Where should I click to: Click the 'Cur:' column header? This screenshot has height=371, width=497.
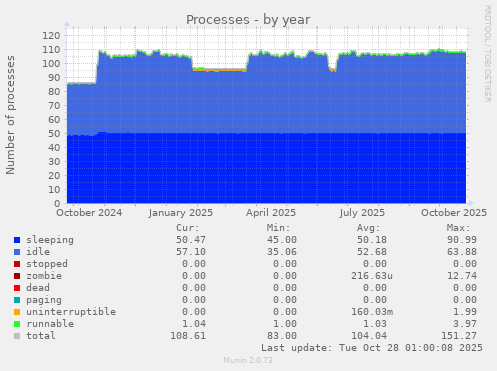pyautogui.click(x=188, y=228)
